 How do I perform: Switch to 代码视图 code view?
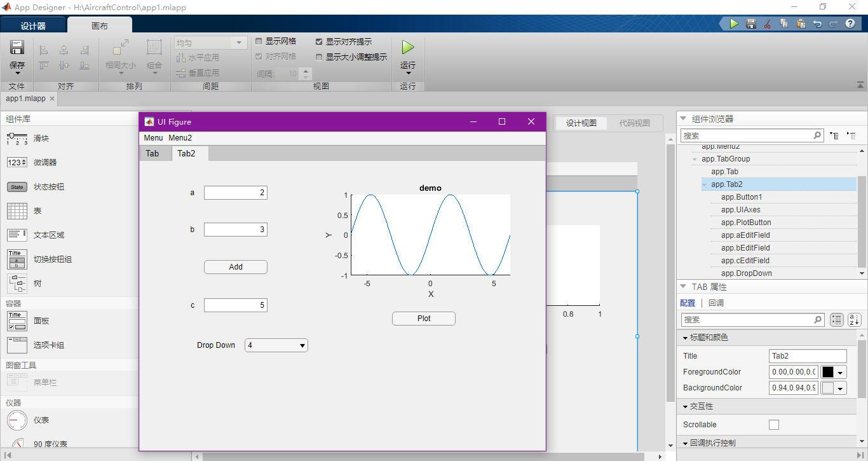[635, 123]
